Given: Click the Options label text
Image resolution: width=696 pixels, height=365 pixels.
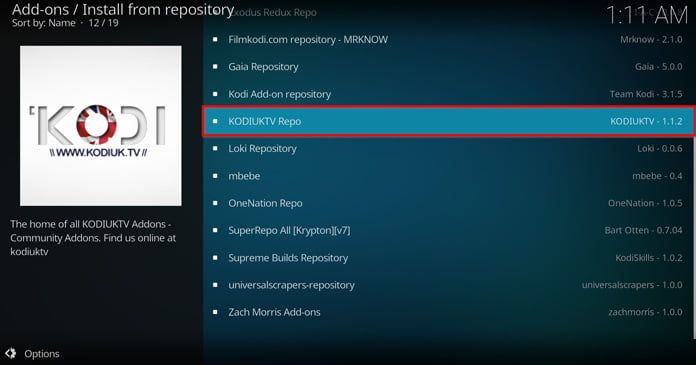Looking at the screenshot, I should (42, 354).
